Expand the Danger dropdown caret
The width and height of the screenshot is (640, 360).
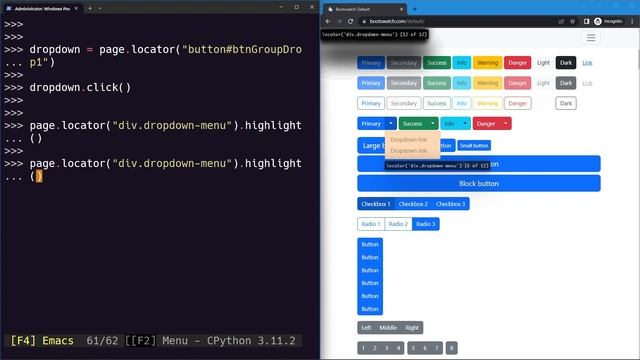pos(506,123)
